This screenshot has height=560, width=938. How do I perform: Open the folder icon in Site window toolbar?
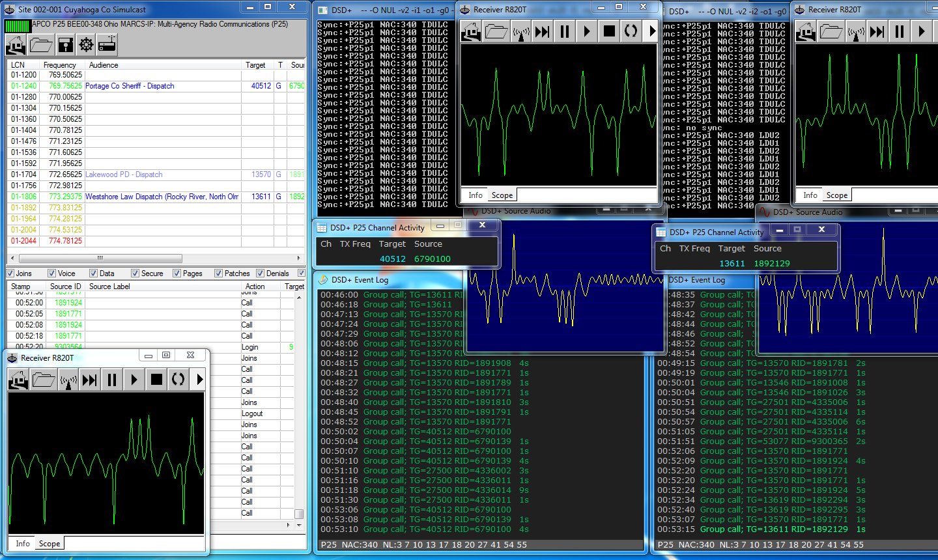[x=41, y=44]
